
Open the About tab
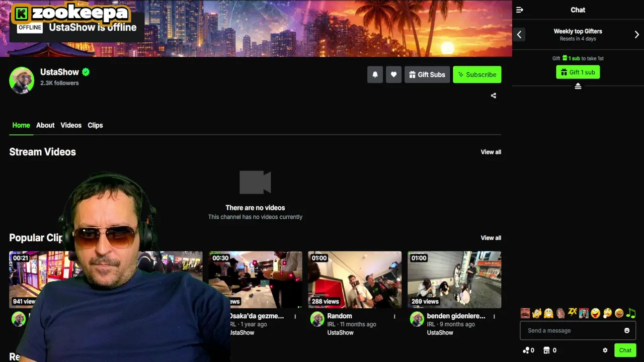pyautogui.click(x=45, y=125)
